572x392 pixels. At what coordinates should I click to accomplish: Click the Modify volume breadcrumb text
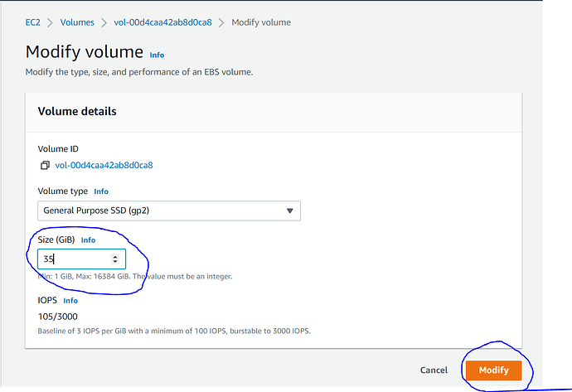pos(261,22)
